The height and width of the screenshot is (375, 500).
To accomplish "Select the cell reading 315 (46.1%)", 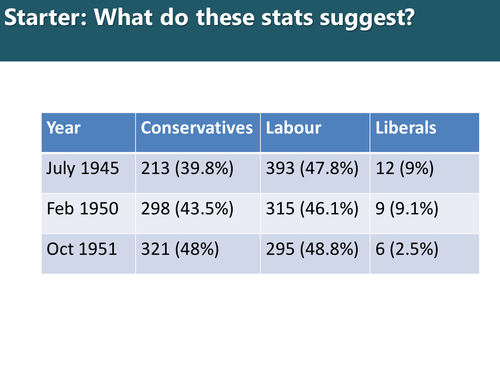I will (x=315, y=213).
